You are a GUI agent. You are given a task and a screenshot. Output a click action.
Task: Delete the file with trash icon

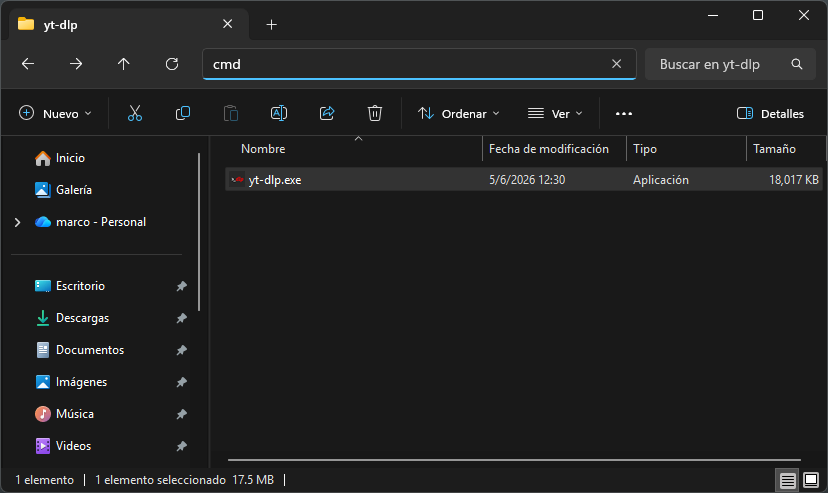pyautogui.click(x=375, y=113)
